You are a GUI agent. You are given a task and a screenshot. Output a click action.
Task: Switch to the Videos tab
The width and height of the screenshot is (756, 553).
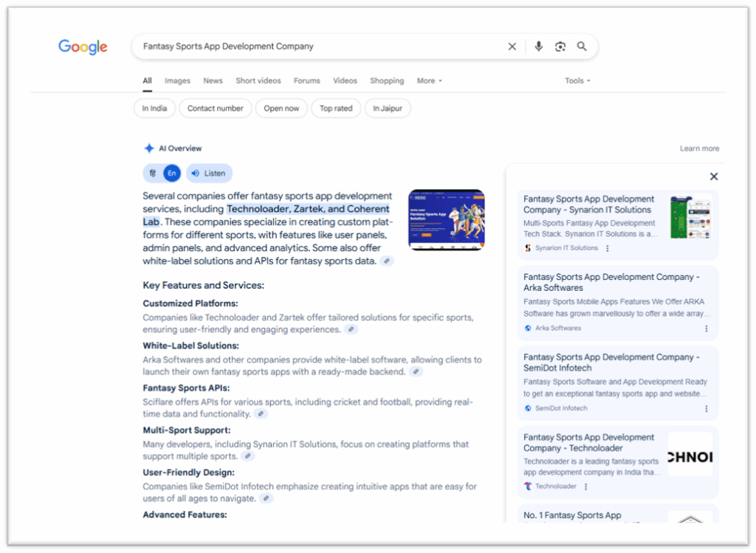point(345,80)
